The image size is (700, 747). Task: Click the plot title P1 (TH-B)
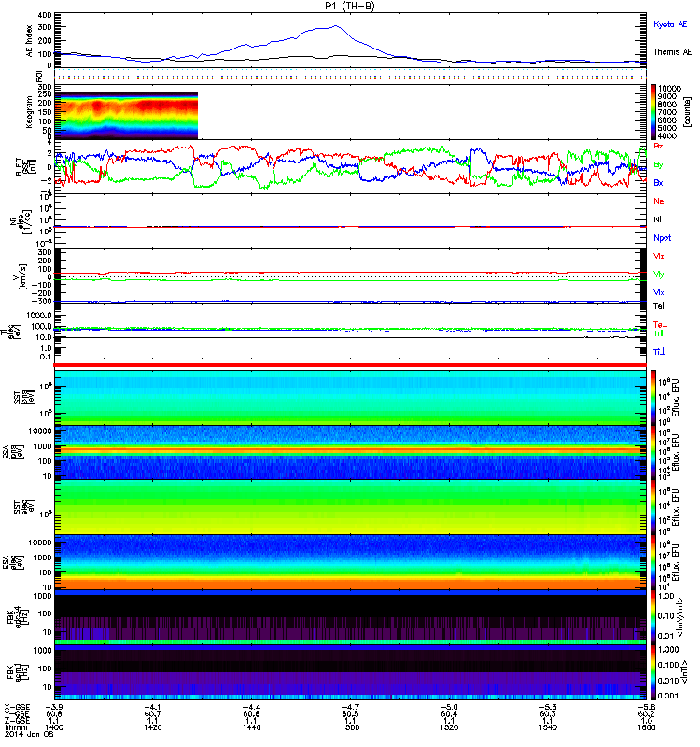point(350,6)
